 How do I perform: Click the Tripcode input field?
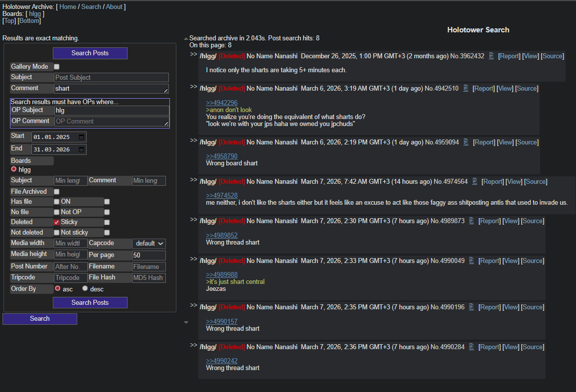point(71,278)
